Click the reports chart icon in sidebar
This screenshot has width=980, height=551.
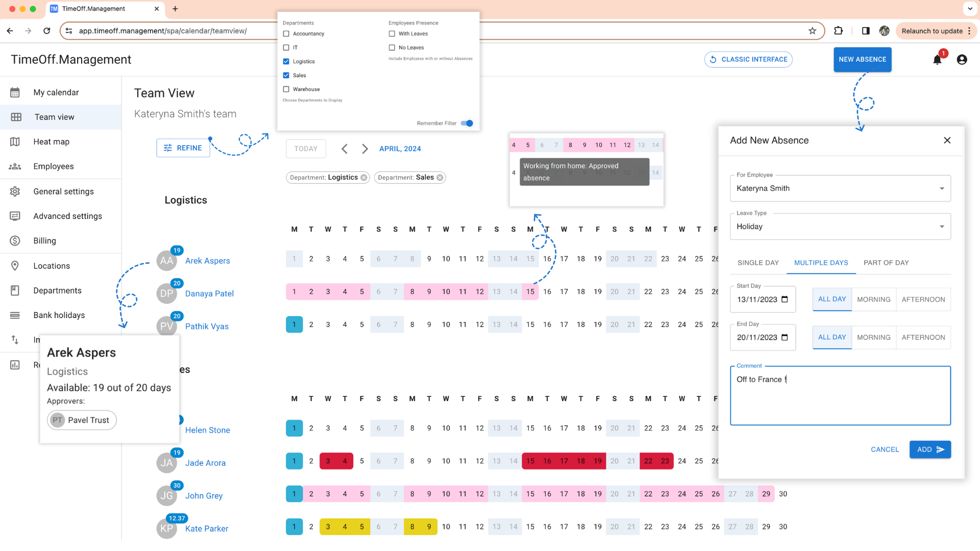tap(15, 365)
